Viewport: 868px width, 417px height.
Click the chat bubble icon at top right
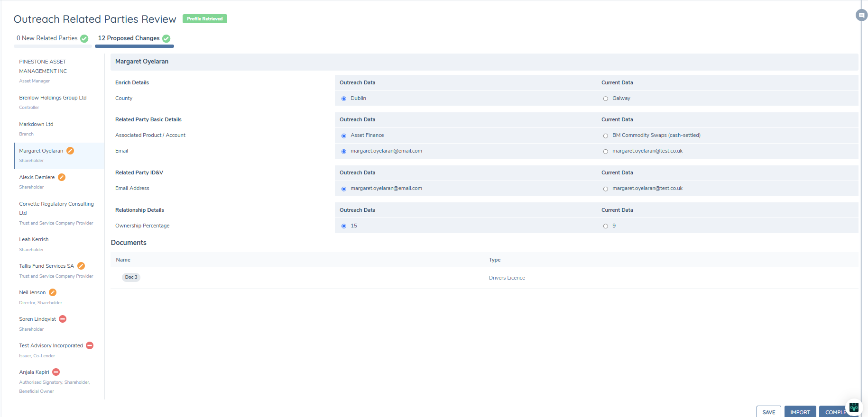(x=861, y=15)
